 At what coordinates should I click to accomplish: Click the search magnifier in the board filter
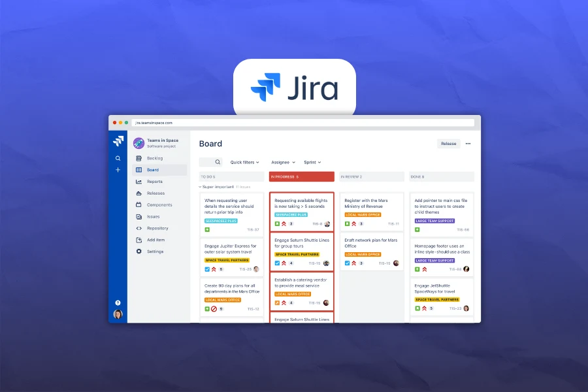pos(218,162)
